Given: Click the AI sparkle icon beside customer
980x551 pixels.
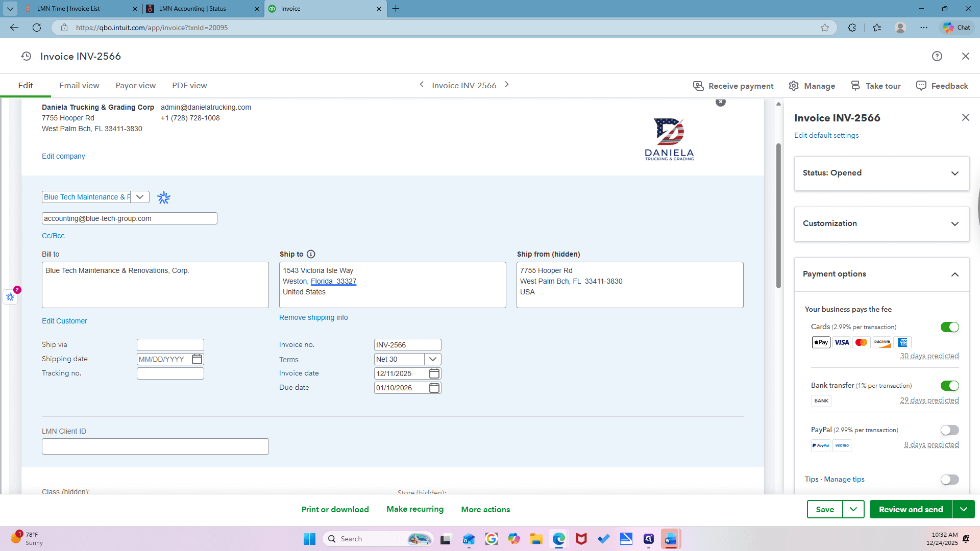Looking at the screenshot, I should tap(164, 197).
